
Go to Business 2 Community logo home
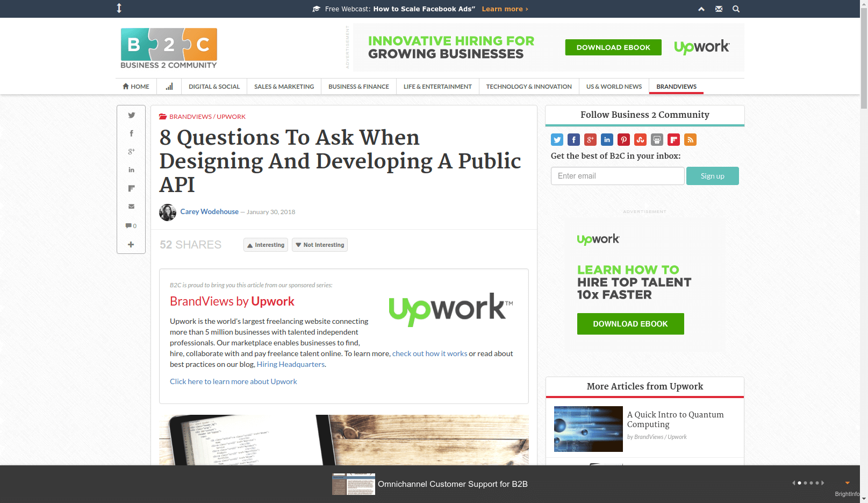(169, 48)
